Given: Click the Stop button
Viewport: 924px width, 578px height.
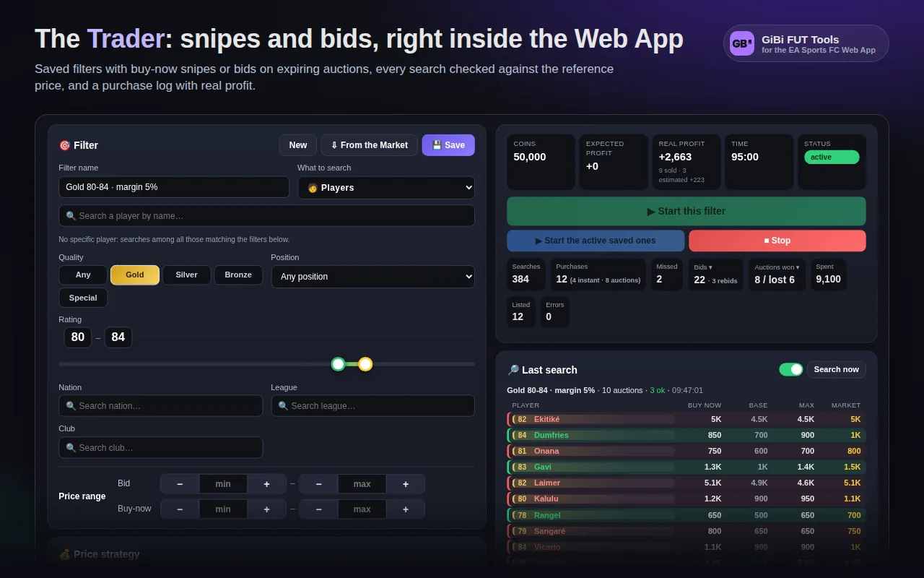Looking at the screenshot, I should coord(777,241).
